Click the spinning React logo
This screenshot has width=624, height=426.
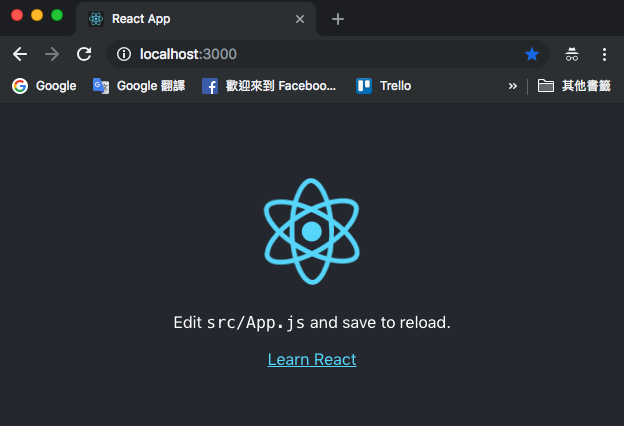312,231
